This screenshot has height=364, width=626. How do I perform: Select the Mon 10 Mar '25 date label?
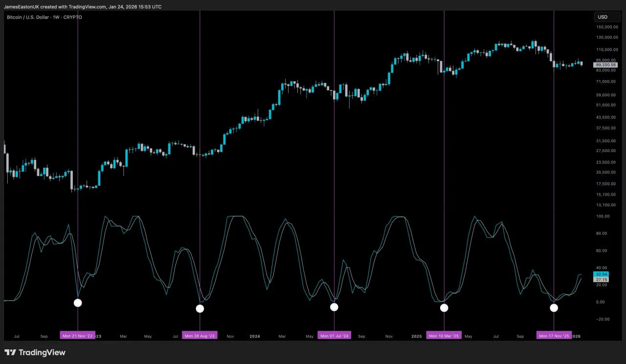(x=444, y=336)
